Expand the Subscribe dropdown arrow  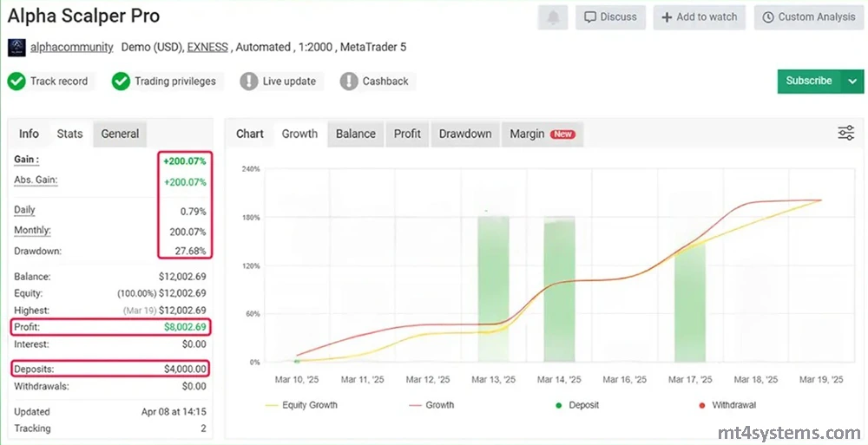[852, 82]
